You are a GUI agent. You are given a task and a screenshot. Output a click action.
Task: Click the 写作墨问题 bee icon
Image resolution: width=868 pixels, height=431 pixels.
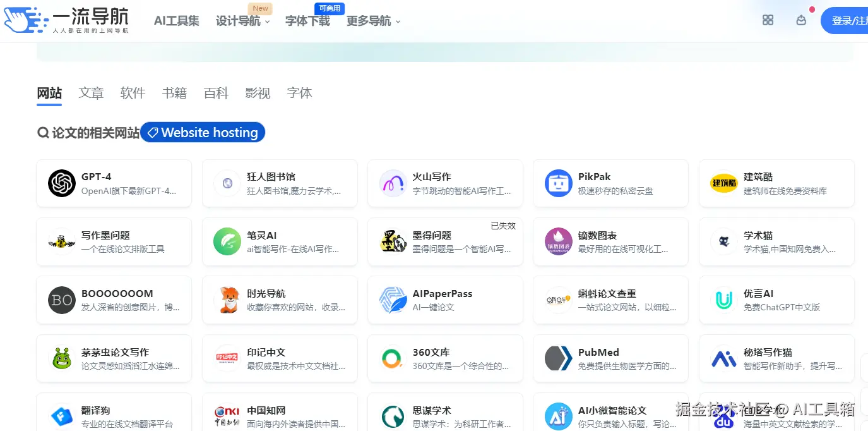(x=62, y=241)
